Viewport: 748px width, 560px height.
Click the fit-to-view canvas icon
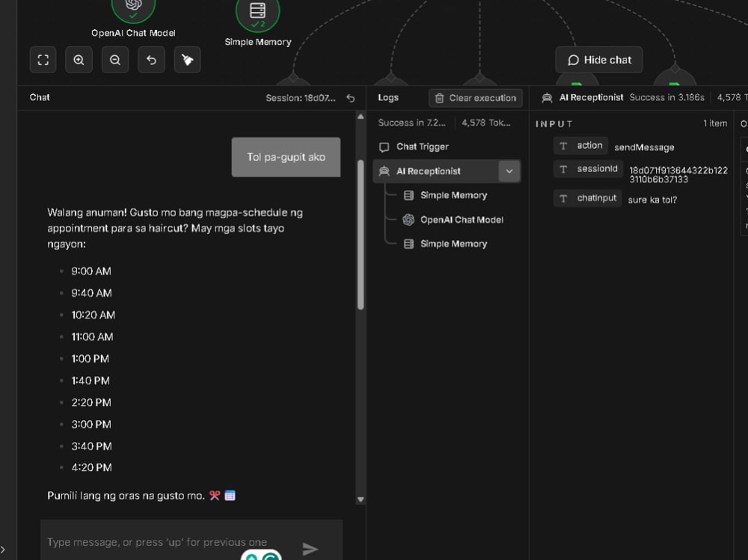43,60
